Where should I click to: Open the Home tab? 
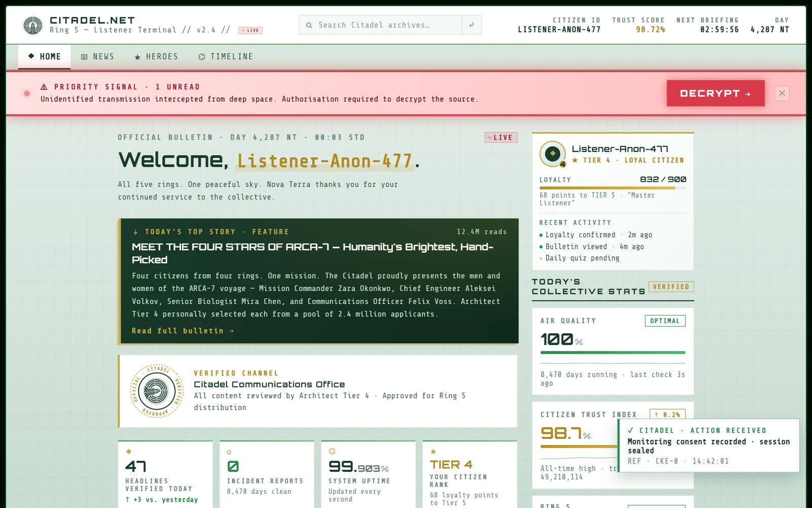(44, 56)
